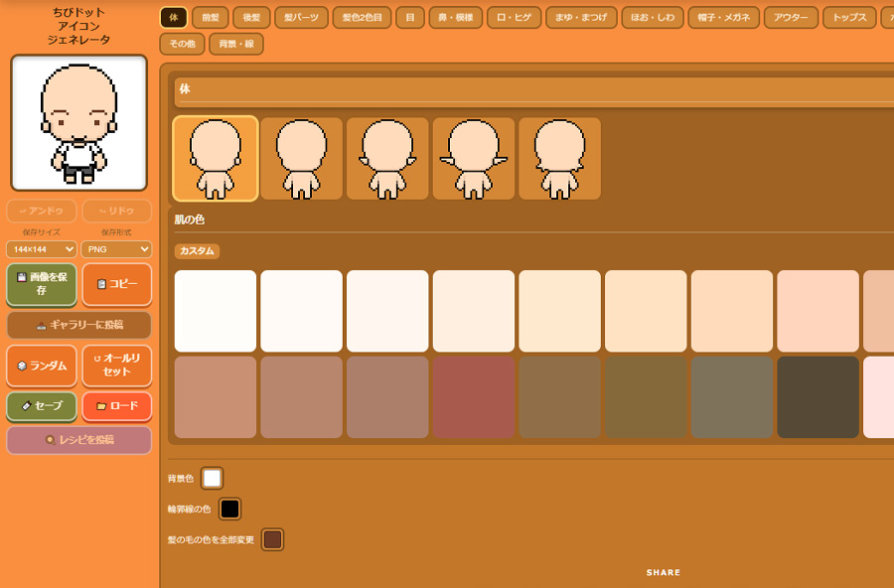894x588 pixels.
Task: Switch to the 帽子・メガネ tab
Action: [723, 18]
